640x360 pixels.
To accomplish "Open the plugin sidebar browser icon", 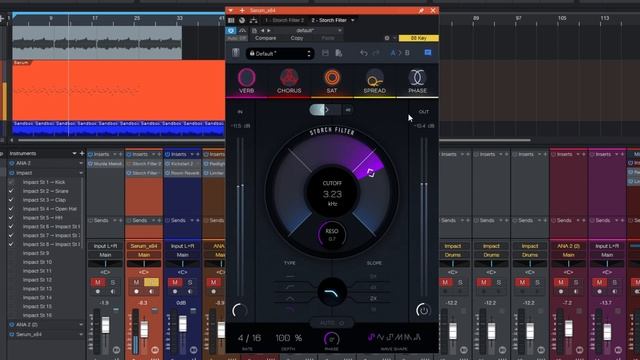I will [236, 53].
